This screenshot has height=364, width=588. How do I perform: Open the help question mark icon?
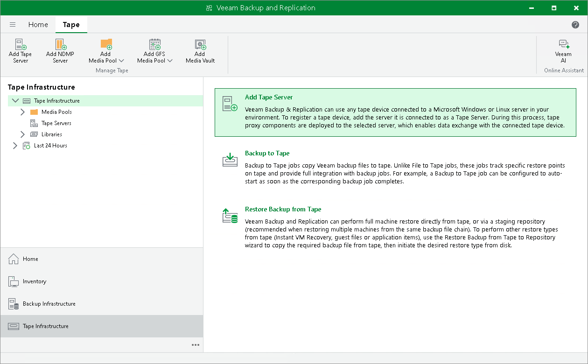tap(575, 25)
